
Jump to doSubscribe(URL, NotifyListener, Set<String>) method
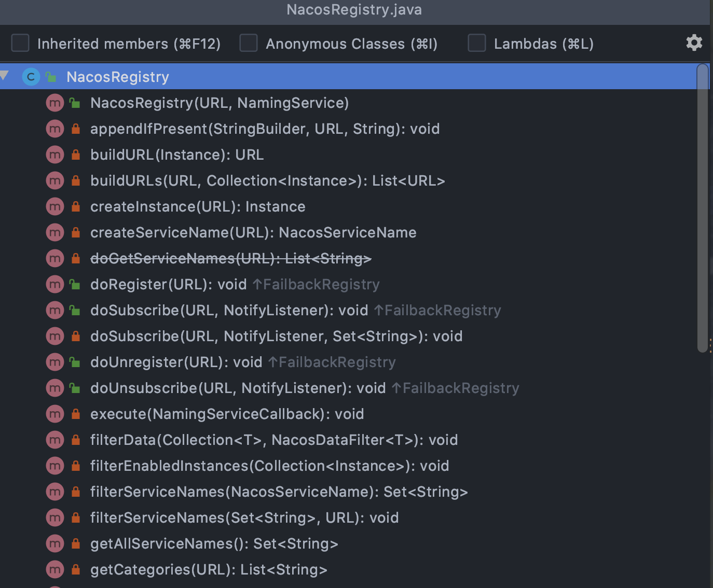tap(276, 336)
